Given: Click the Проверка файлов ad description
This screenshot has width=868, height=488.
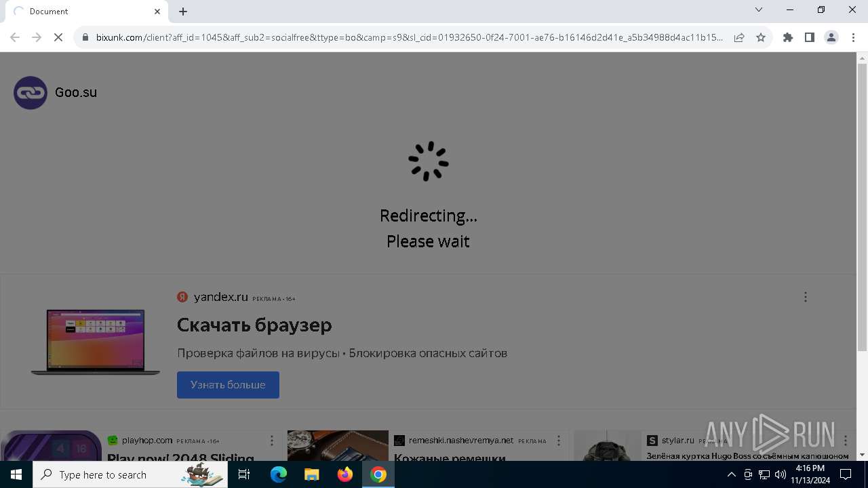Looking at the screenshot, I should pyautogui.click(x=342, y=353).
